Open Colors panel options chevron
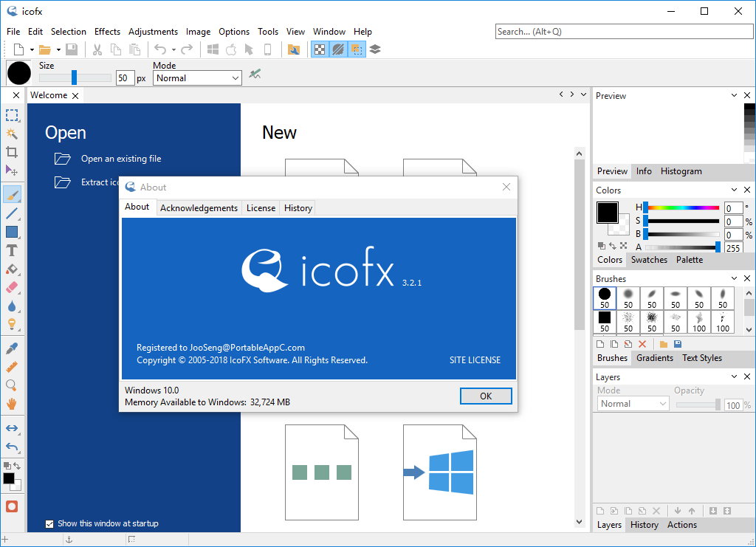The height and width of the screenshot is (547, 756). tap(734, 190)
